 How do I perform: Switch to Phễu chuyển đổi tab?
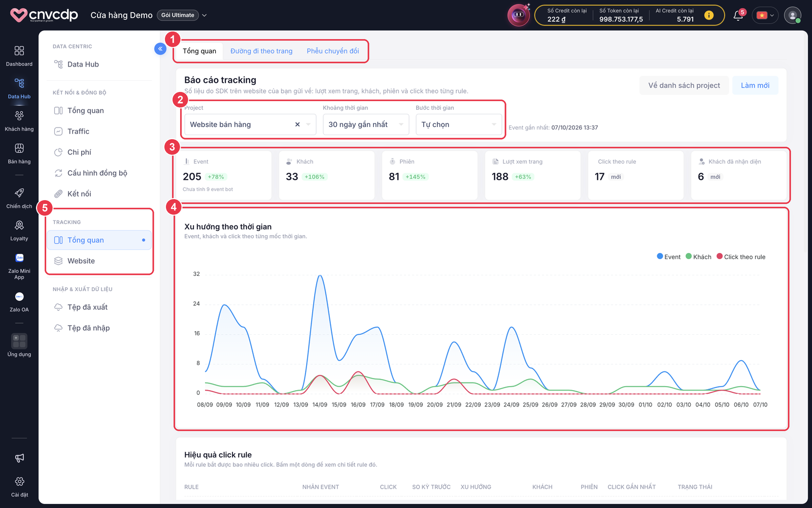pos(333,51)
